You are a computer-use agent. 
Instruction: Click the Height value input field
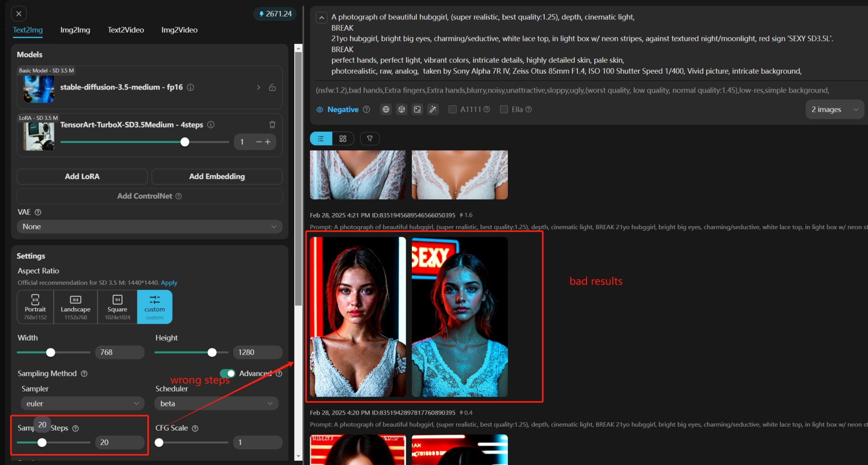tap(257, 352)
